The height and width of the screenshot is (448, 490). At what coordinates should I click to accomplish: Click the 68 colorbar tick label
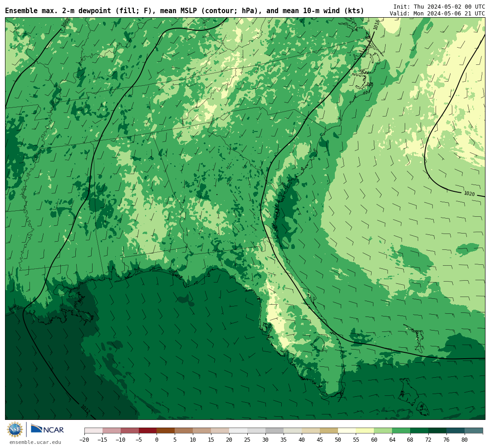pyautogui.click(x=411, y=440)
